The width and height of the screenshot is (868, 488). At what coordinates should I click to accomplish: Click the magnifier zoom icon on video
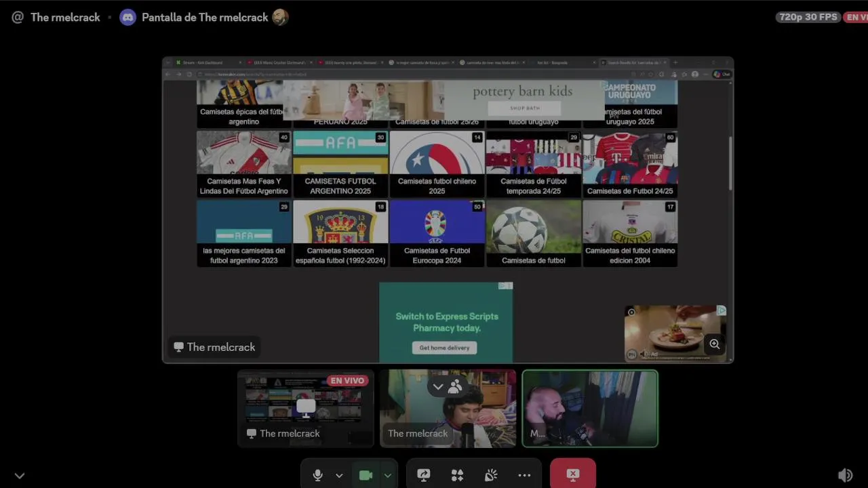[714, 344]
